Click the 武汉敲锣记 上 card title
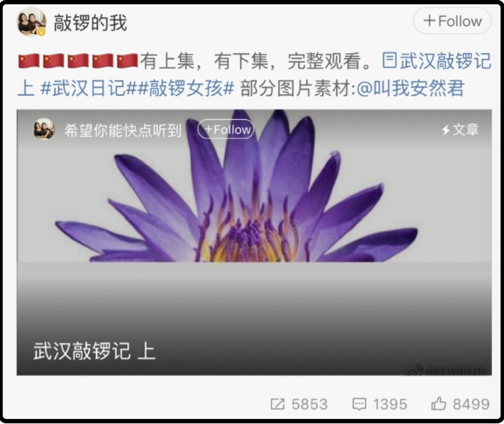 click(x=94, y=351)
